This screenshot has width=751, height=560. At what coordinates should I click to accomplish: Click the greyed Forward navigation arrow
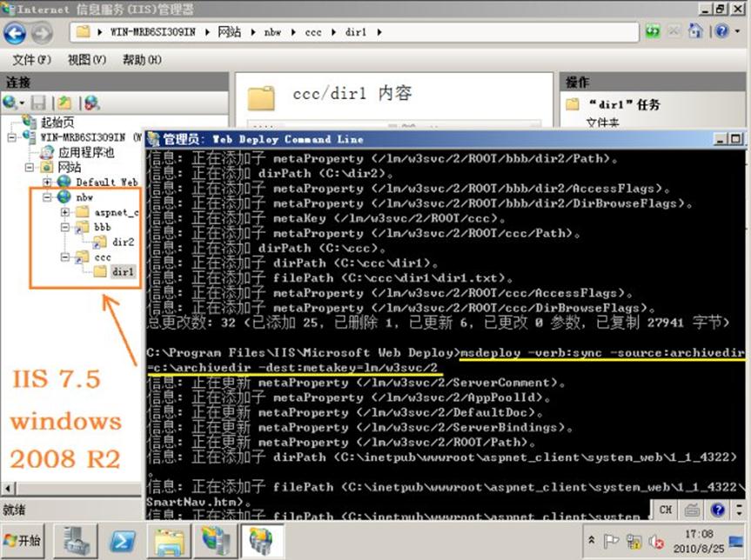pyautogui.click(x=42, y=34)
